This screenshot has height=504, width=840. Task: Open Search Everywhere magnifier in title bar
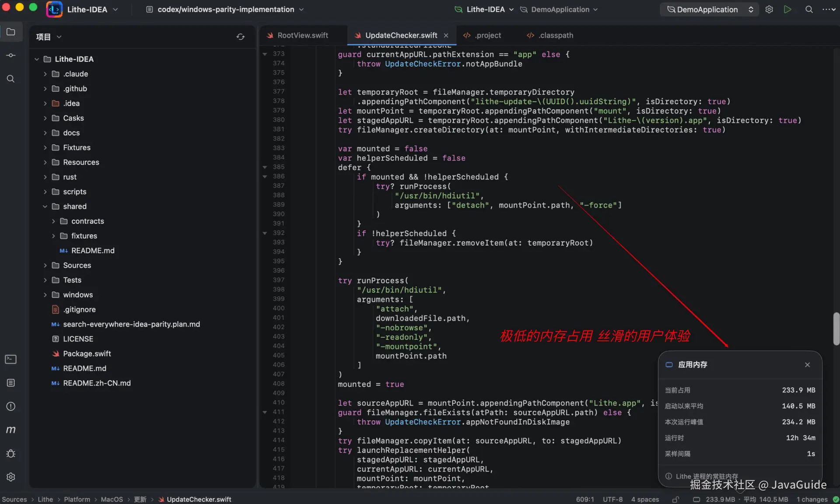(809, 9)
